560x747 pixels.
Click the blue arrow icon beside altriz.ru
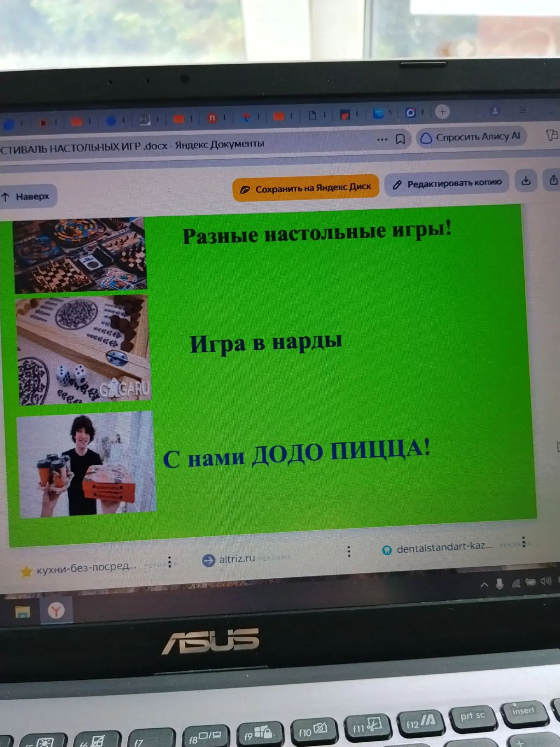tap(209, 561)
